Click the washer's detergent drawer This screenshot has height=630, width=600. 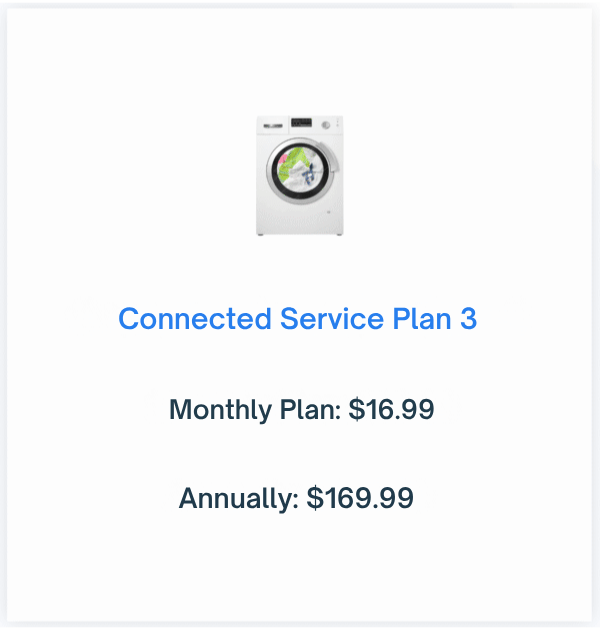pyautogui.click(x=273, y=125)
